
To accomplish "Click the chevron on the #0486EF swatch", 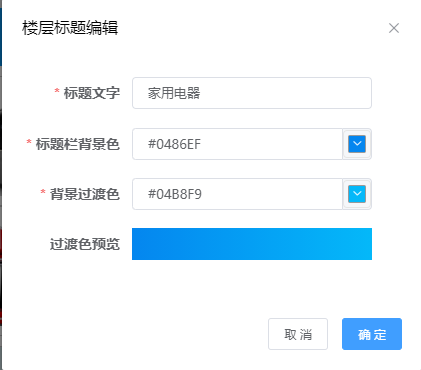I will [x=357, y=144].
